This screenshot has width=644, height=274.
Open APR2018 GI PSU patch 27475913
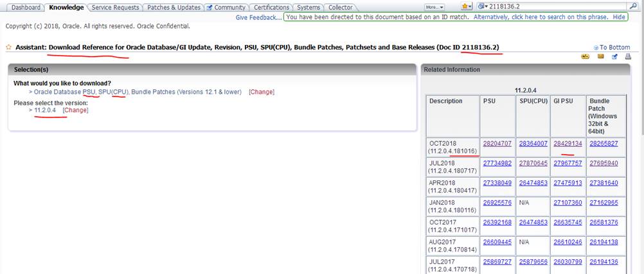pos(568,183)
